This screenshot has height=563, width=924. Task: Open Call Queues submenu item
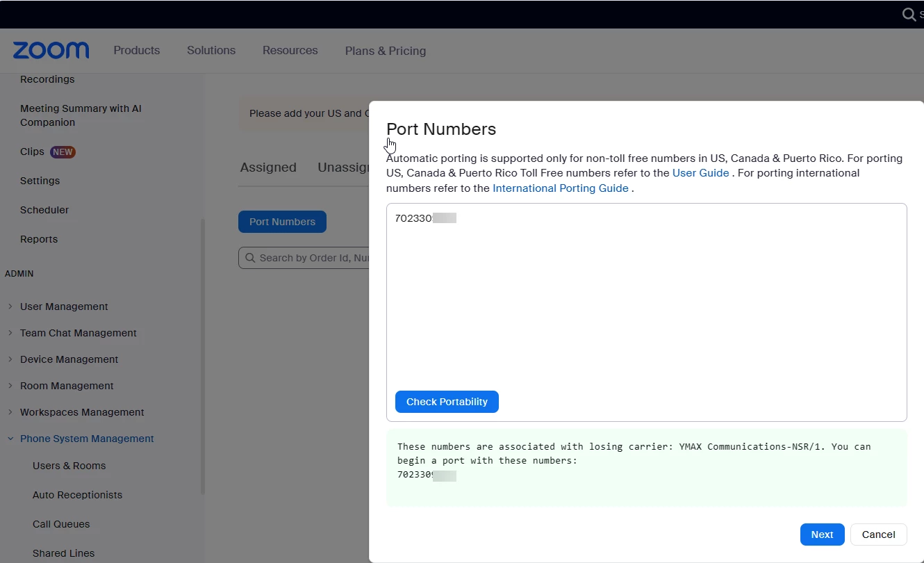pos(61,524)
